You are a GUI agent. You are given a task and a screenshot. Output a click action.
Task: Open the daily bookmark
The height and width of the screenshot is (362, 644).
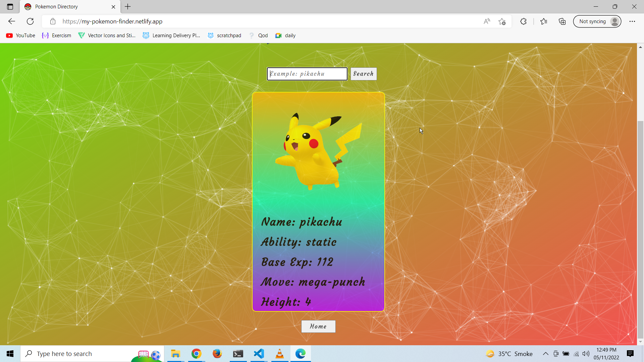pos(285,36)
